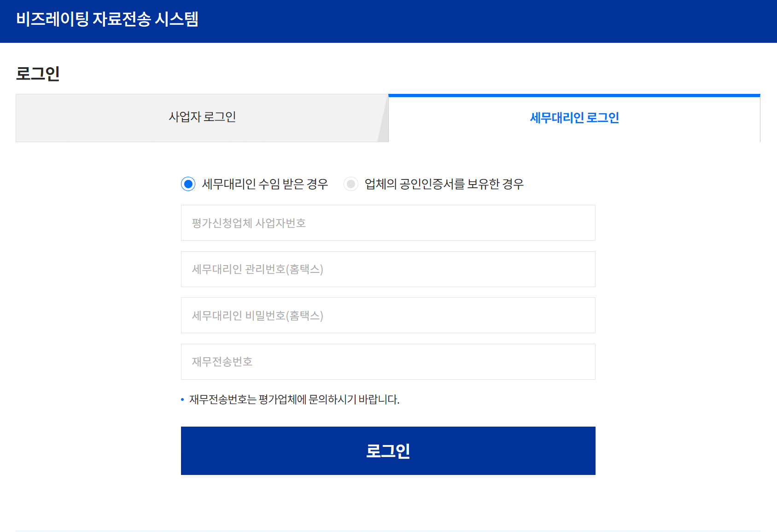Click the 로그인 page heading
This screenshot has width=777, height=532.
tap(38, 74)
